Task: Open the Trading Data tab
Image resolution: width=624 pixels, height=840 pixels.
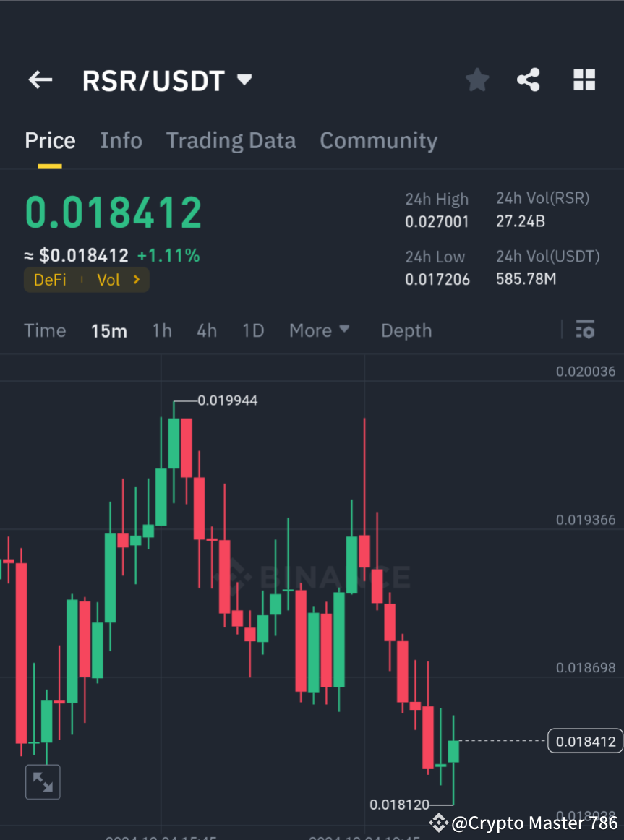Action: coord(231,140)
